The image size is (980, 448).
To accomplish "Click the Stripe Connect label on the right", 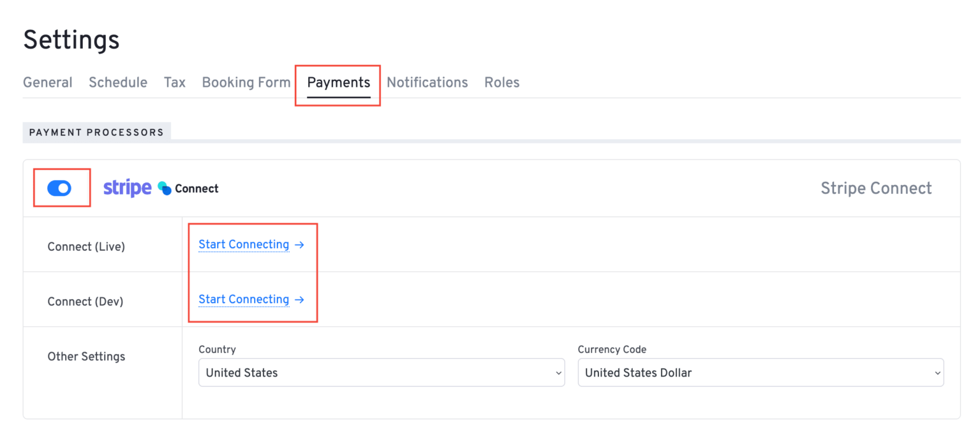I will 876,188.
